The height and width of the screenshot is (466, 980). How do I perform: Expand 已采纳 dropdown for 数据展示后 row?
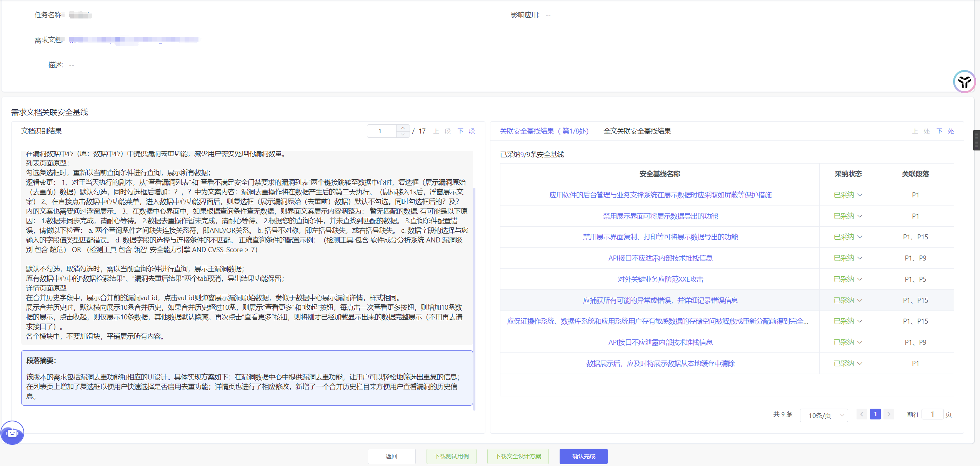(848, 364)
